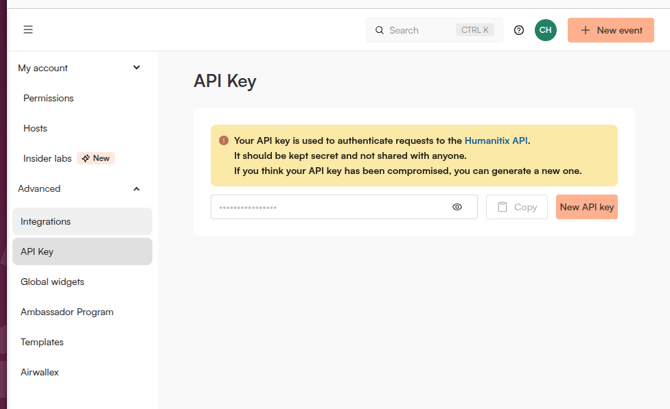670x409 pixels.
Task: Open the Ambassador Program page
Action: (x=67, y=312)
